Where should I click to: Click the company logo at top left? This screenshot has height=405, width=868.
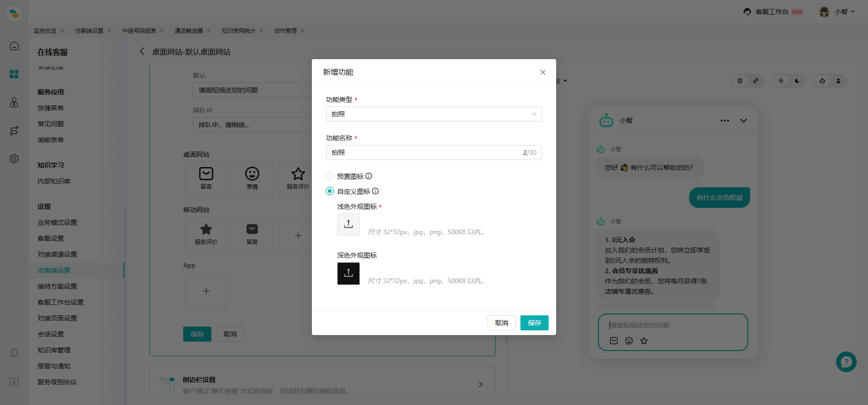pyautogui.click(x=14, y=13)
